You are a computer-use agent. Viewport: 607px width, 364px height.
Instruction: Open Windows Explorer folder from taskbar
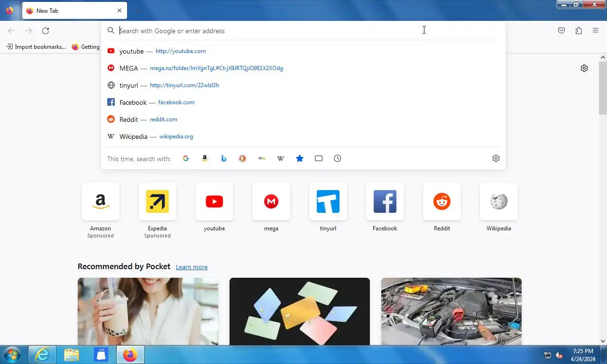(72, 355)
